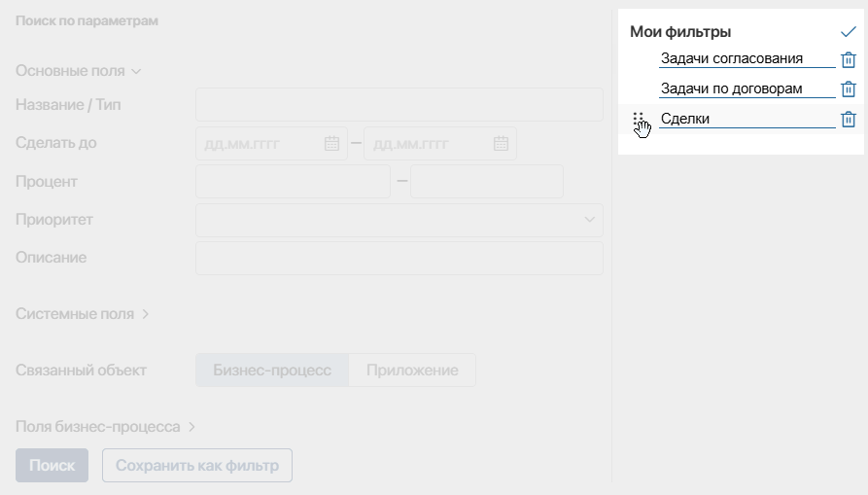Edit the 'Задачи согласования' filter name

(746, 58)
